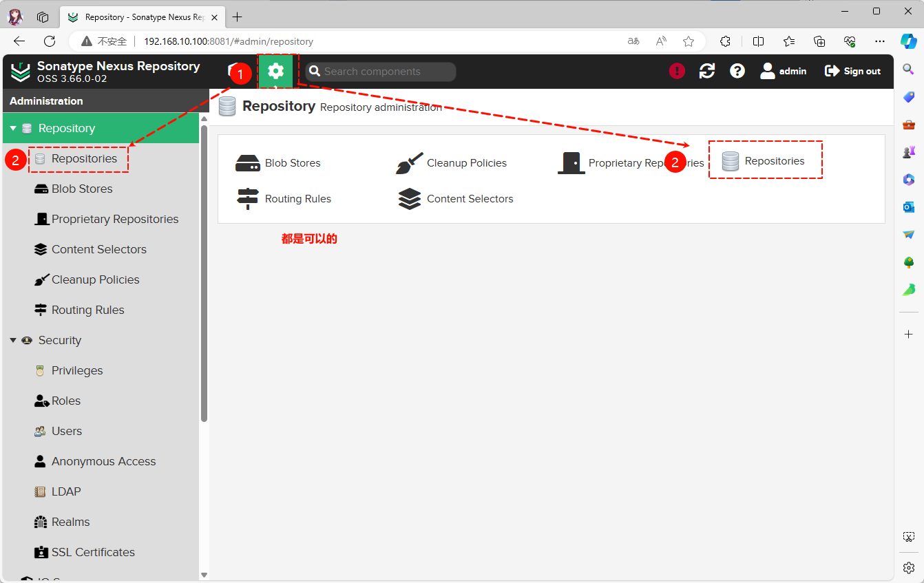The width and height of the screenshot is (924, 583).
Task: Open the Repositories tile in main panel
Action: click(x=764, y=161)
